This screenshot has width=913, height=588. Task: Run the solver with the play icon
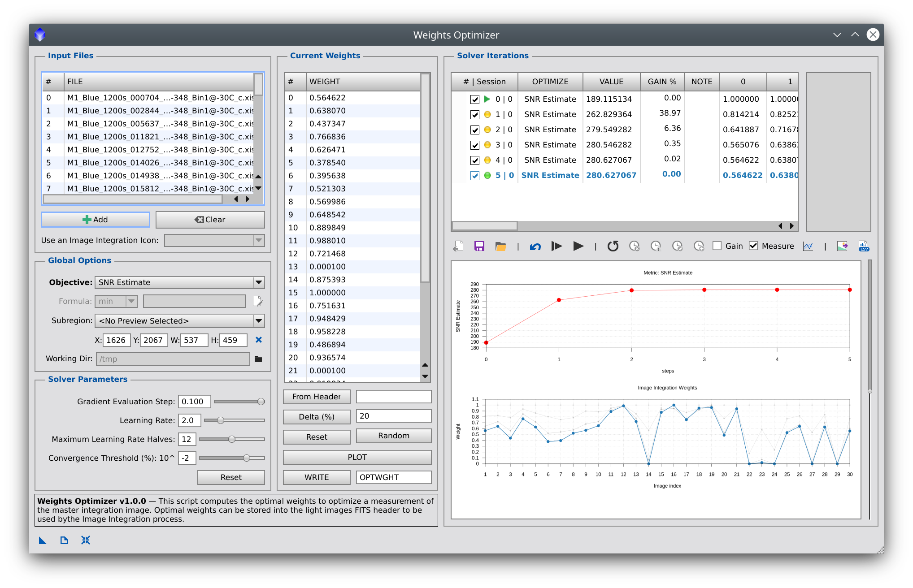pos(578,246)
